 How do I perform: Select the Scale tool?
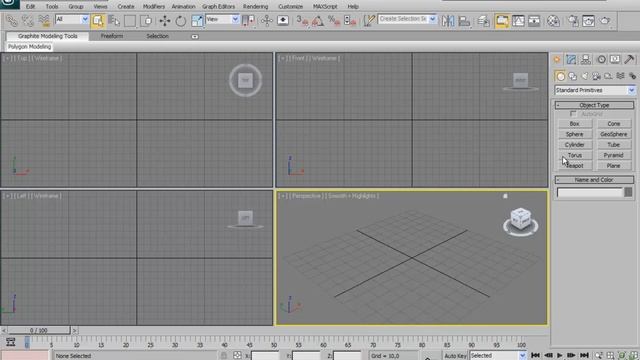point(197,21)
